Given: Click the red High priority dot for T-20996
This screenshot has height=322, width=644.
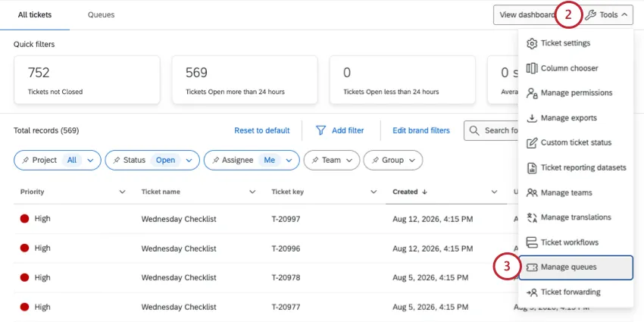Looking at the screenshot, I should pyautogui.click(x=25, y=248).
